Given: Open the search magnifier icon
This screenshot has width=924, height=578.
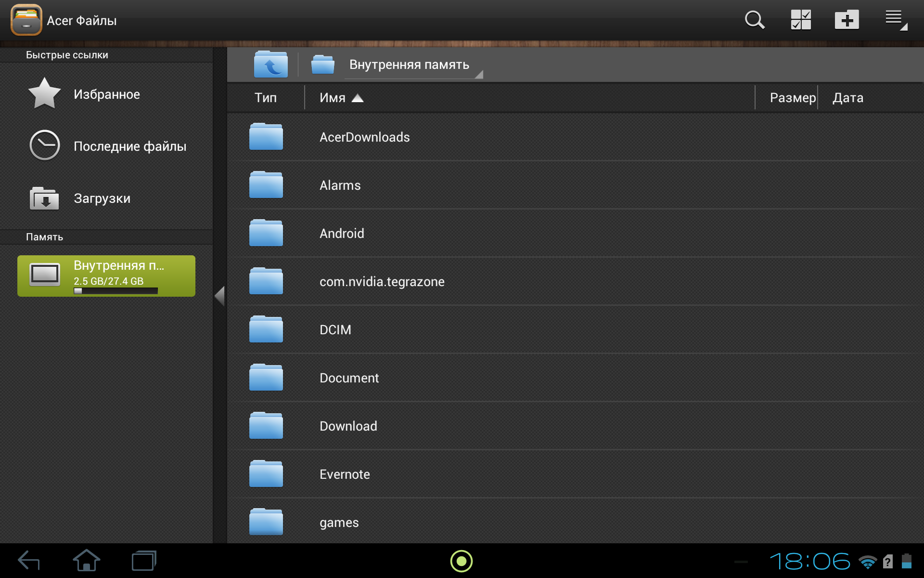Looking at the screenshot, I should [754, 20].
